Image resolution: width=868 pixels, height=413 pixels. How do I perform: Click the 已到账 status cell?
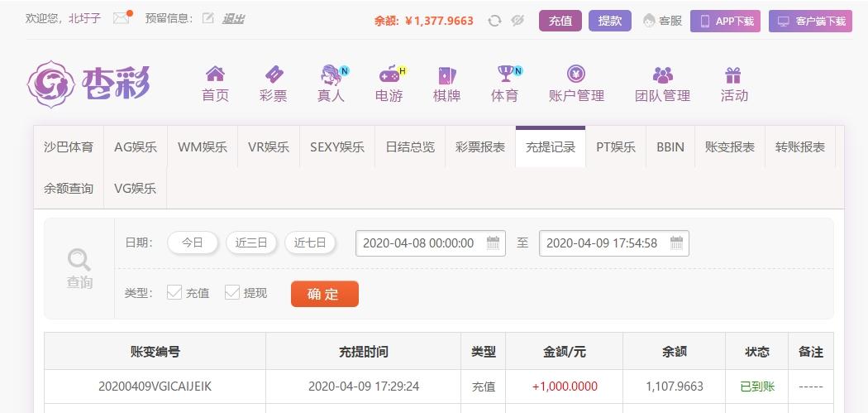(757, 387)
